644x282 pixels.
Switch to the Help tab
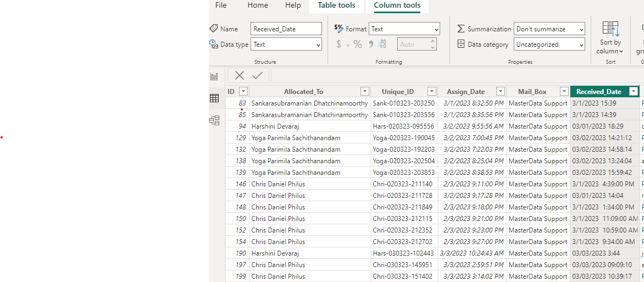tap(293, 5)
